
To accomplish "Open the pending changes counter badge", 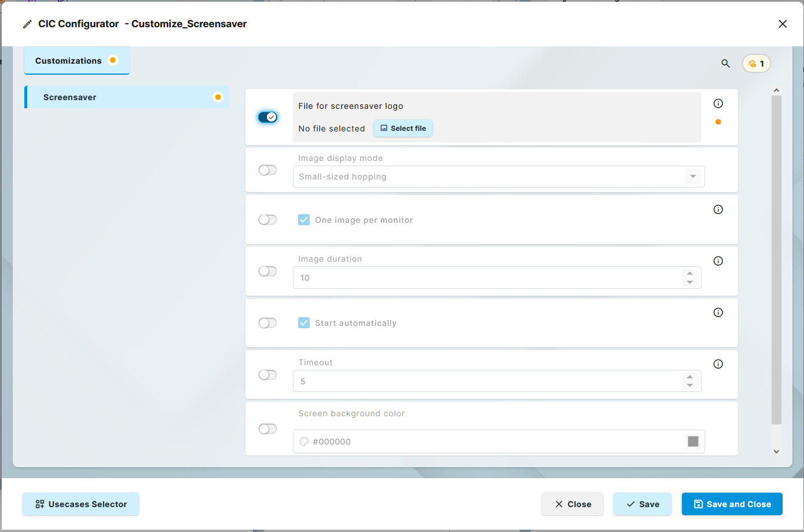I will (756, 64).
